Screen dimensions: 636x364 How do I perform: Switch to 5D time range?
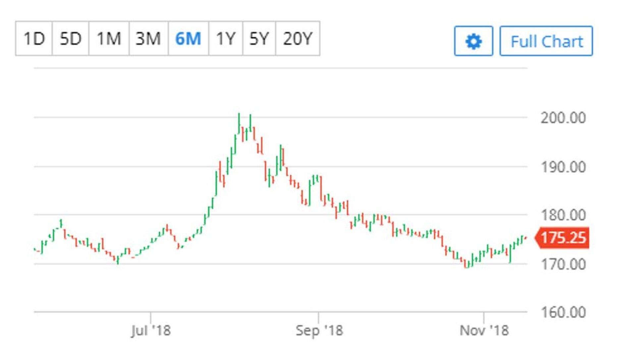70,38
